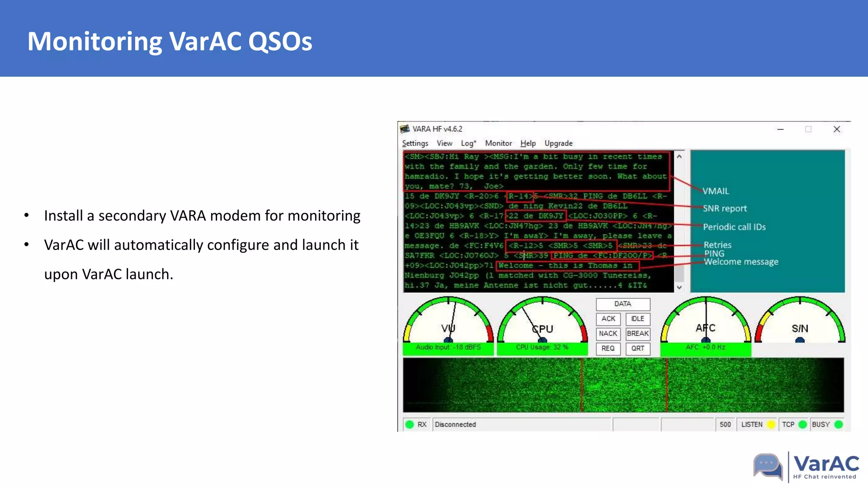Click the VU meter gauge

(448, 322)
